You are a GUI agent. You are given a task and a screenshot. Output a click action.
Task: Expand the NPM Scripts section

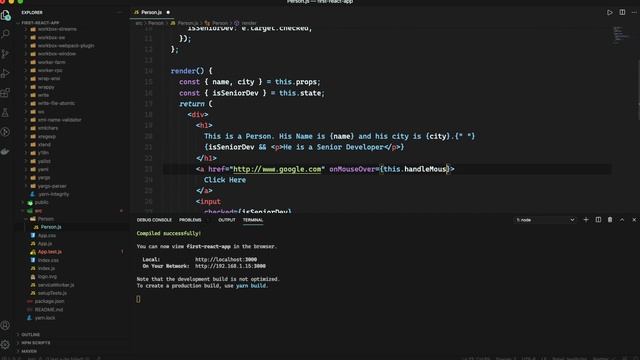(x=36, y=343)
